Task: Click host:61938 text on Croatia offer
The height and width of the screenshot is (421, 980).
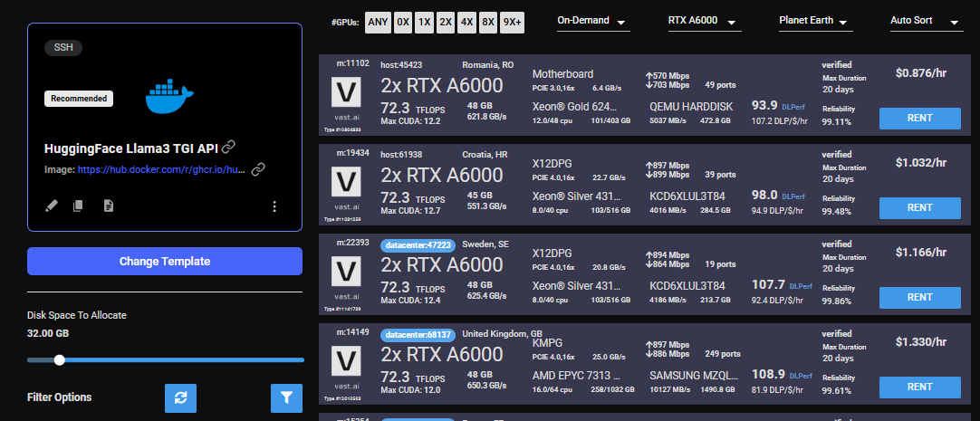Action: tap(401, 155)
